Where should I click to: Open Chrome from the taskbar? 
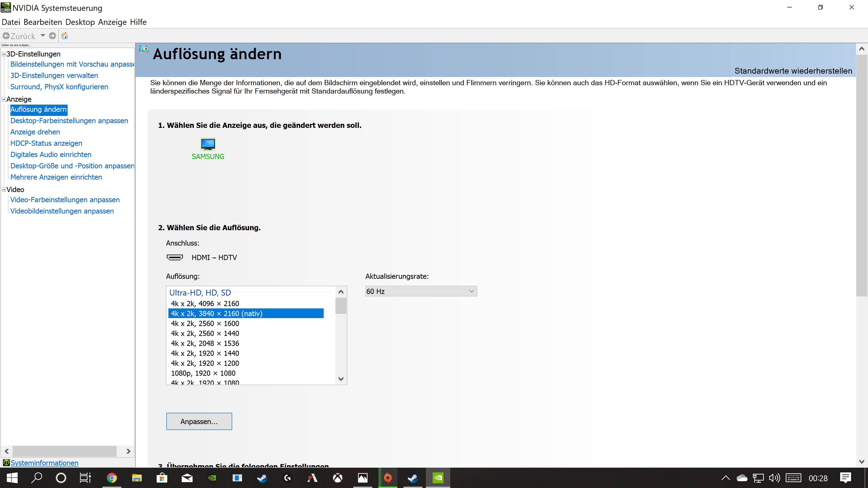click(111, 478)
